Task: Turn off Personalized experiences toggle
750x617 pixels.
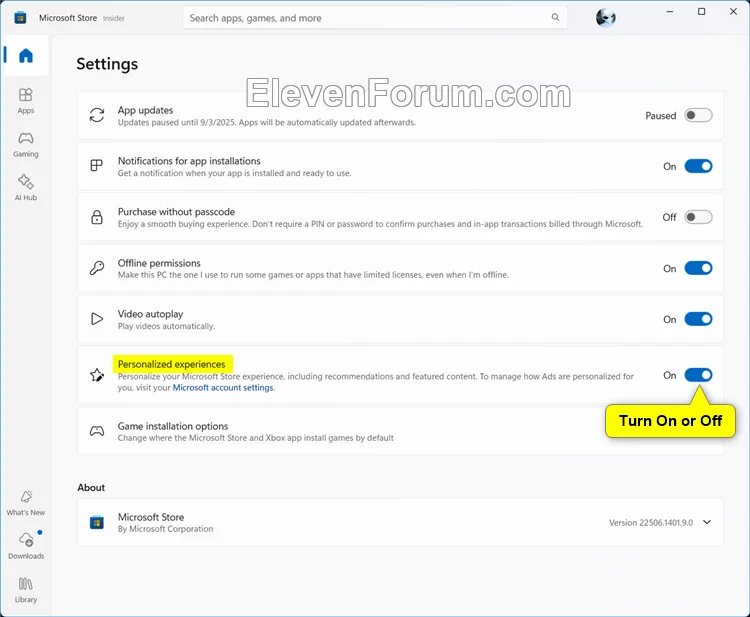Action: (x=698, y=375)
